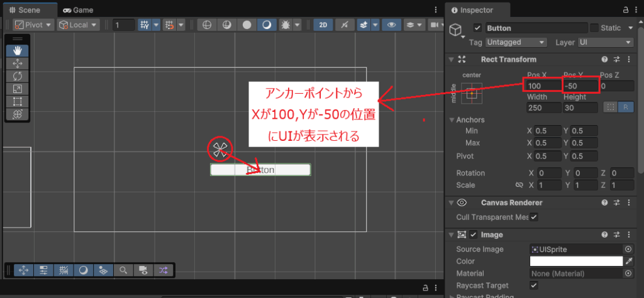Open Rect Transform preset settings sliders icon
Viewport: 644px width, 298px height.
point(616,60)
